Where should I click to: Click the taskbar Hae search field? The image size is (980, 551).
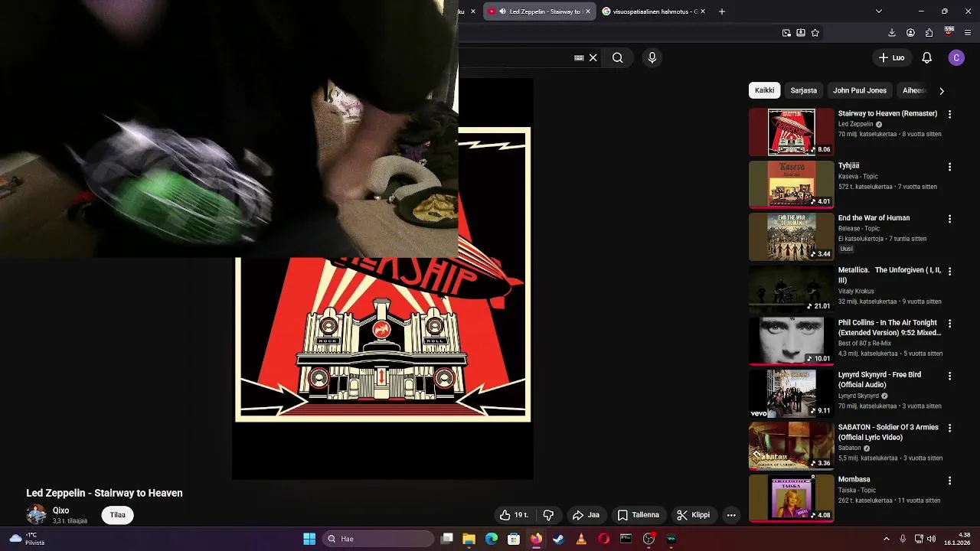coord(378,539)
